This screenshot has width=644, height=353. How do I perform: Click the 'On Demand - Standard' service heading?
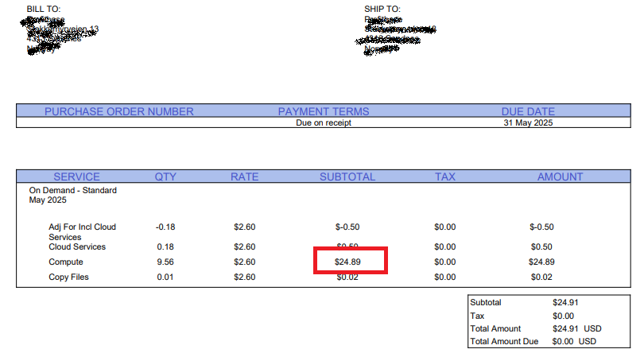coord(73,191)
